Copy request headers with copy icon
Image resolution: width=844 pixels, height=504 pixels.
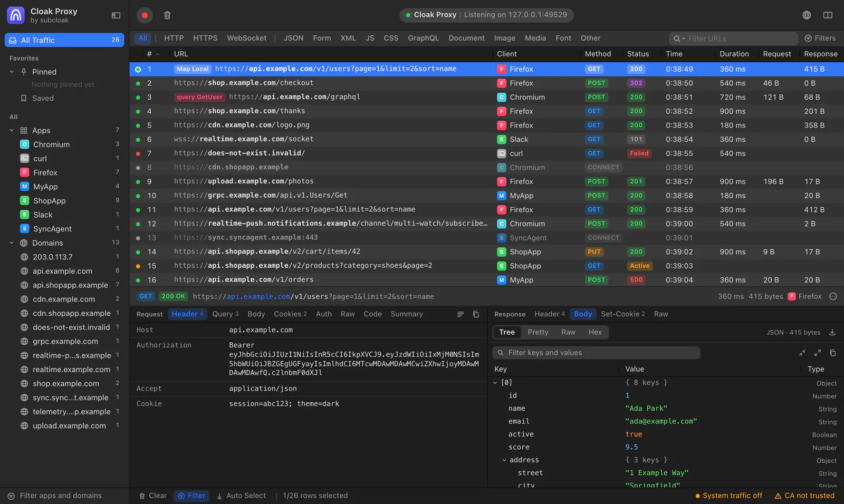click(x=476, y=314)
